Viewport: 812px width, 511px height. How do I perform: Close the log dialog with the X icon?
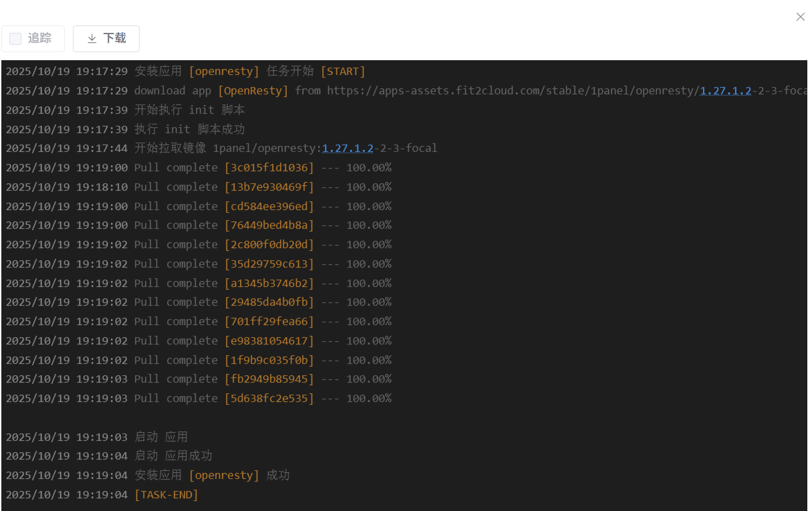(x=800, y=17)
